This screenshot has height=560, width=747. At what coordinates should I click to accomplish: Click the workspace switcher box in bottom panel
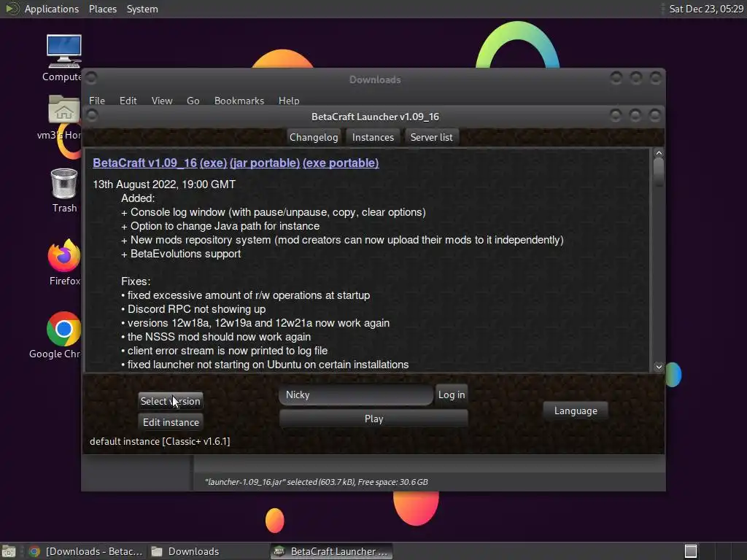tap(691, 551)
